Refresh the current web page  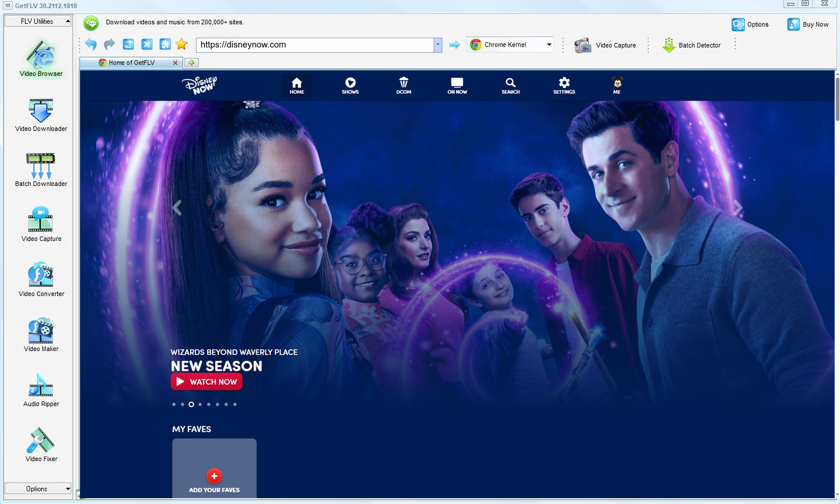click(x=128, y=45)
